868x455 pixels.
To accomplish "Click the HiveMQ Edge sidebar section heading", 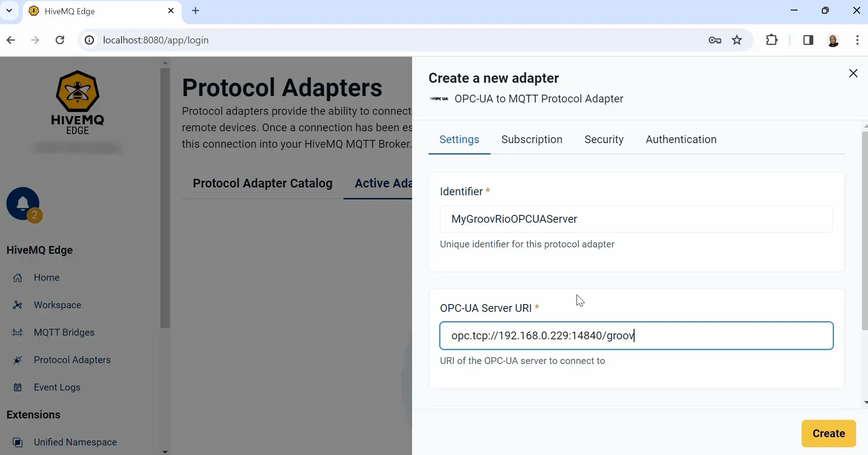I will click(39, 250).
